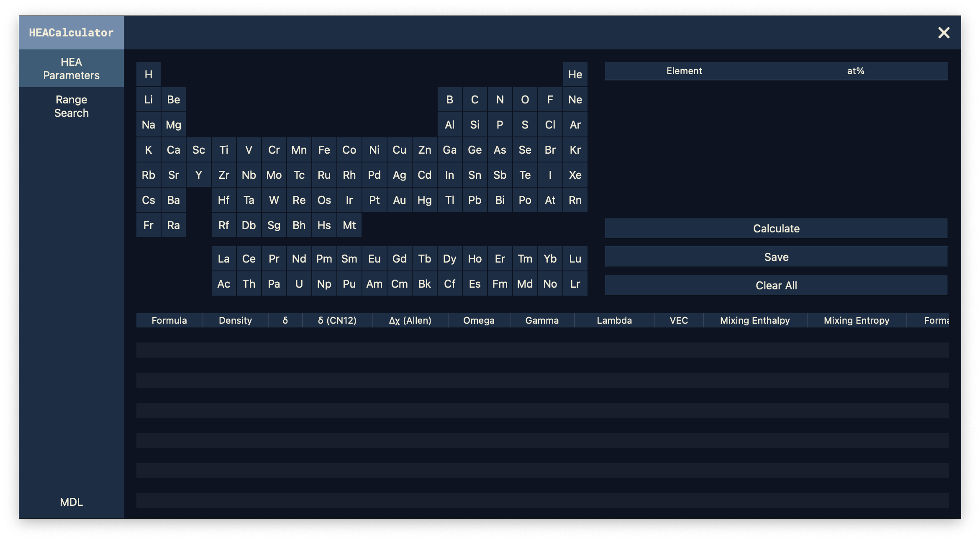Pick Boron (B) element tile

pyautogui.click(x=450, y=99)
